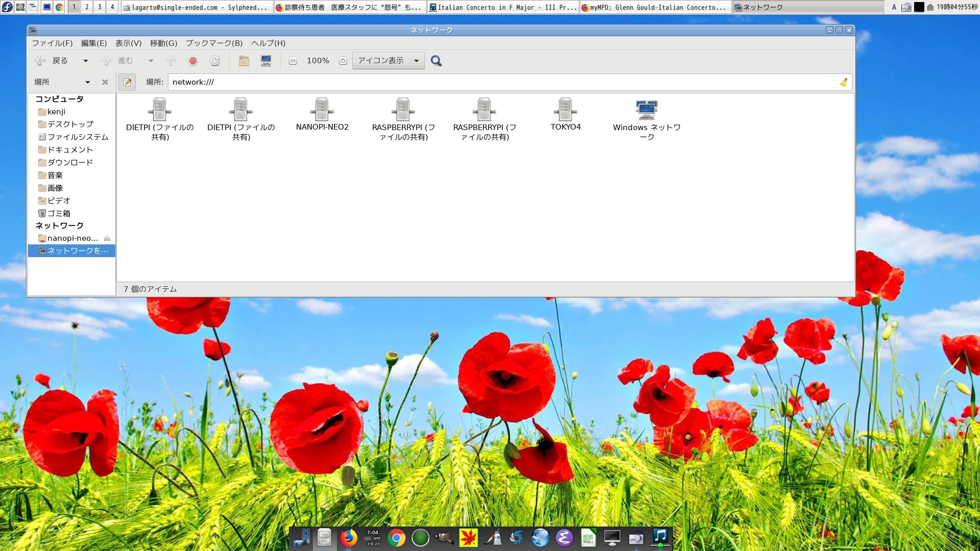Open the 戻る history dropdown arrow
Screen dimensions: 980x551
tap(86, 61)
